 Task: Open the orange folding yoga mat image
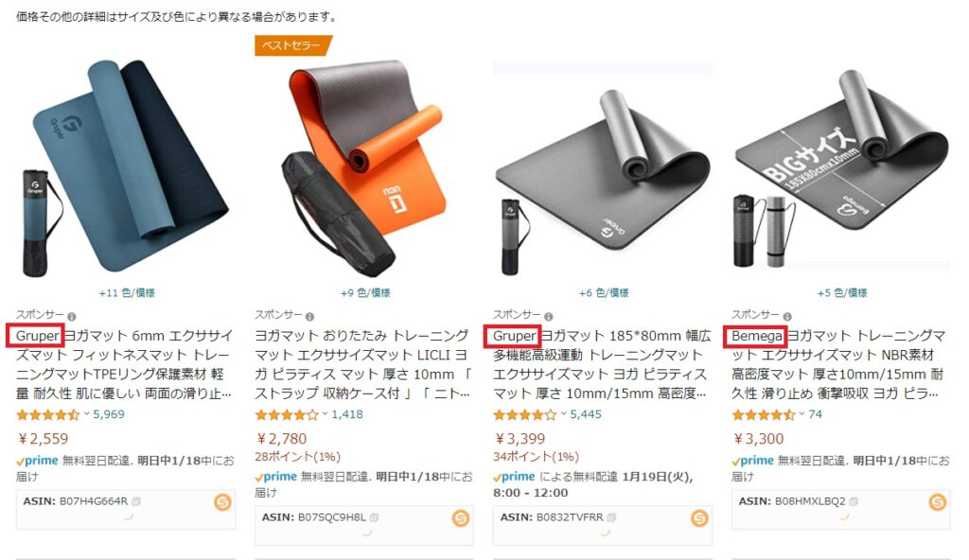click(364, 166)
